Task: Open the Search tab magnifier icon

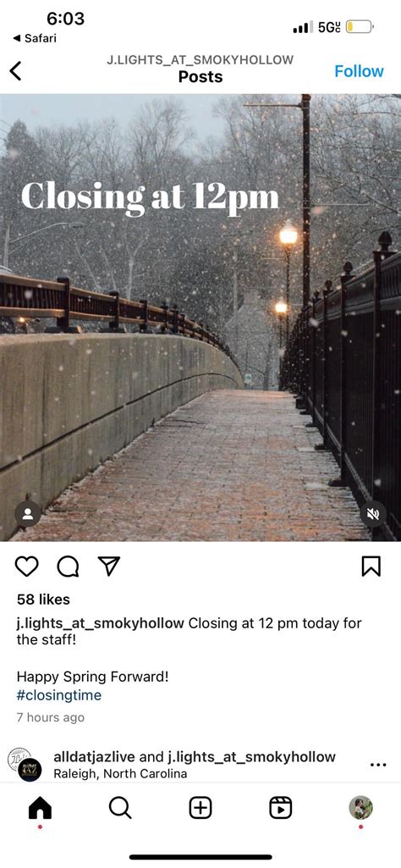Action: coord(120,808)
